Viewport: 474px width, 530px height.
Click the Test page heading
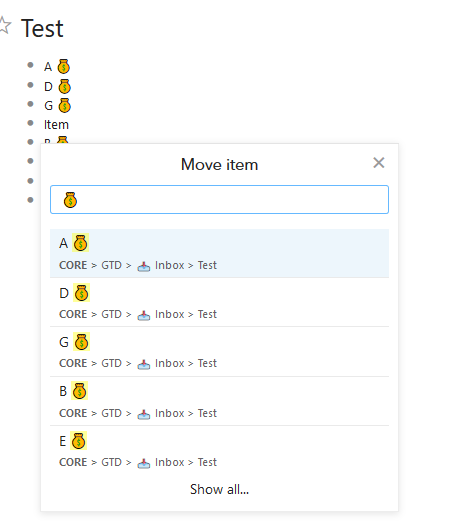[x=42, y=28]
